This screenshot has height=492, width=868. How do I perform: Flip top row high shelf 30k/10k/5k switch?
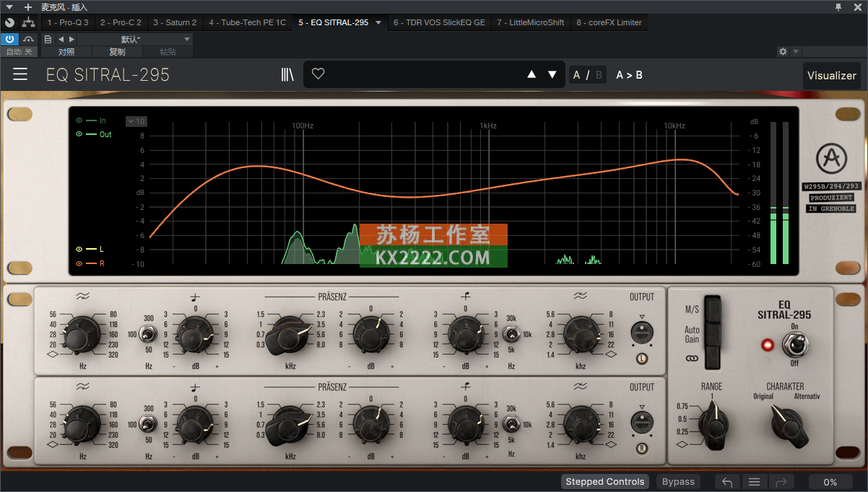(512, 334)
